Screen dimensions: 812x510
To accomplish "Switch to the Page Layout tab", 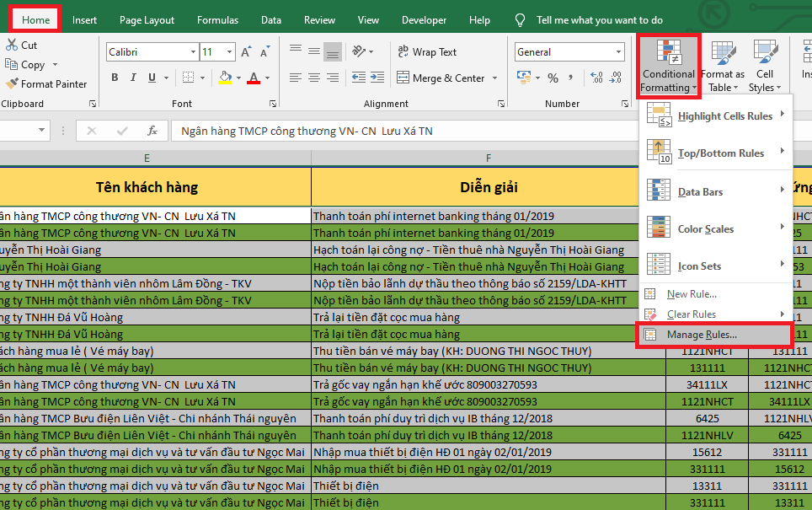I will (147, 19).
